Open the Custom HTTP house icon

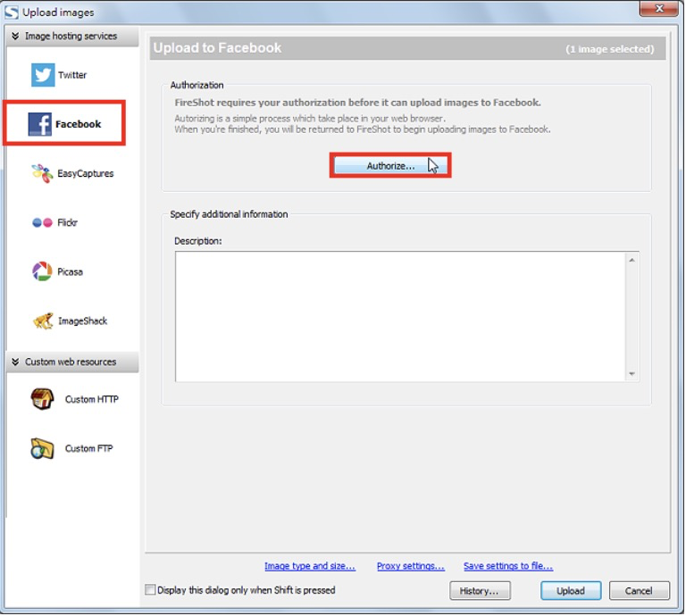(43, 399)
